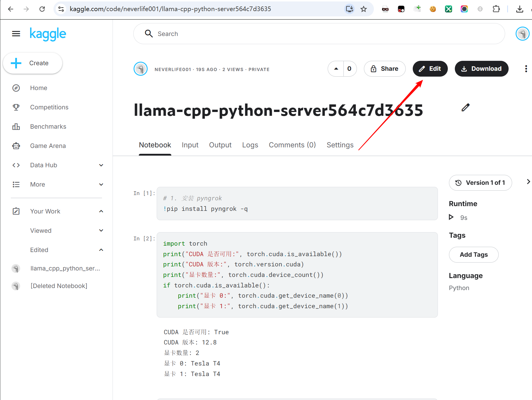The image size is (532, 400).
Task: Click the Add Tags button
Action: [x=474, y=255]
